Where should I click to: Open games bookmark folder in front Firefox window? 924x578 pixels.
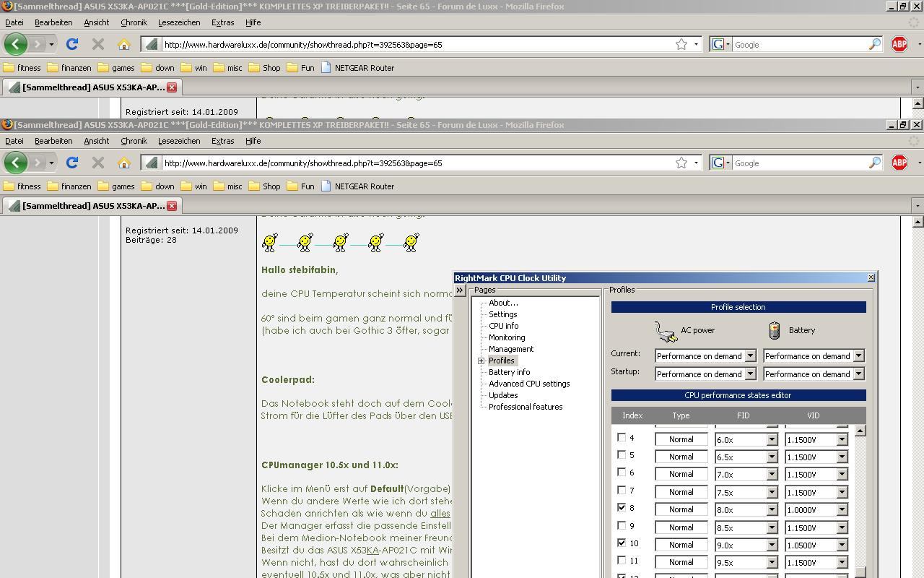click(x=116, y=186)
